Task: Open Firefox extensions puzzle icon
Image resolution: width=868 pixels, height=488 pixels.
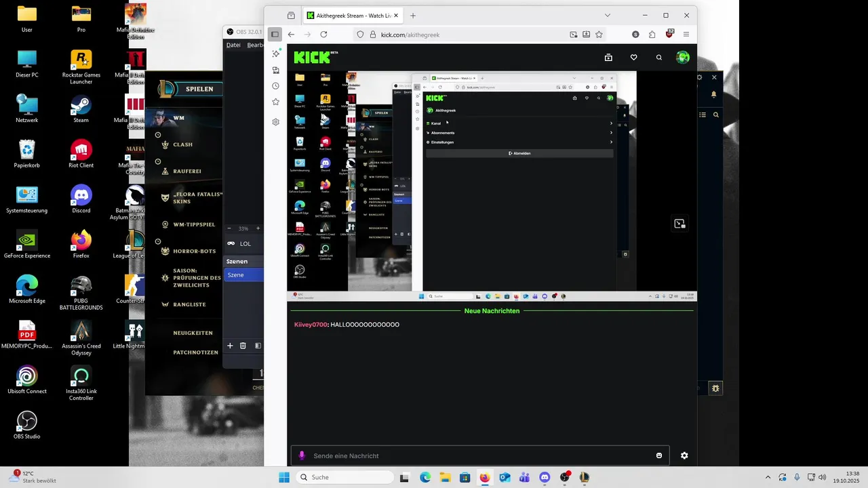Action: click(x=652, y=35)
